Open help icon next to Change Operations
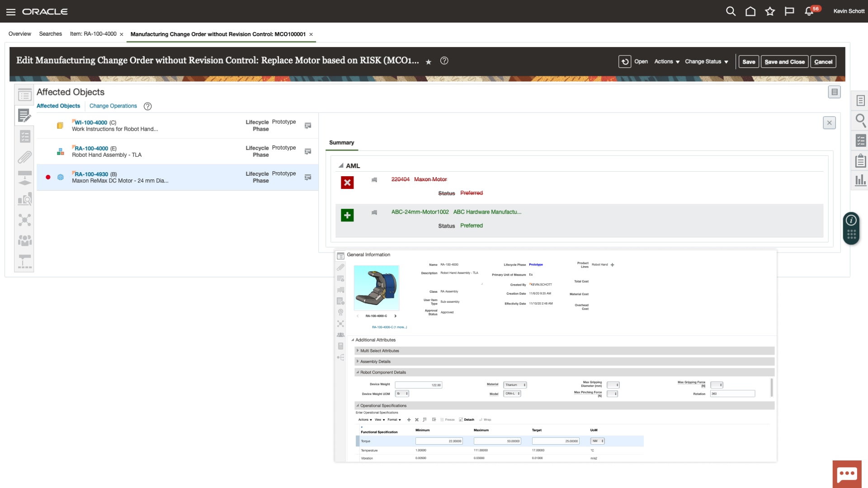The height and width of the screenshot is (488, 868). (147, 106)
